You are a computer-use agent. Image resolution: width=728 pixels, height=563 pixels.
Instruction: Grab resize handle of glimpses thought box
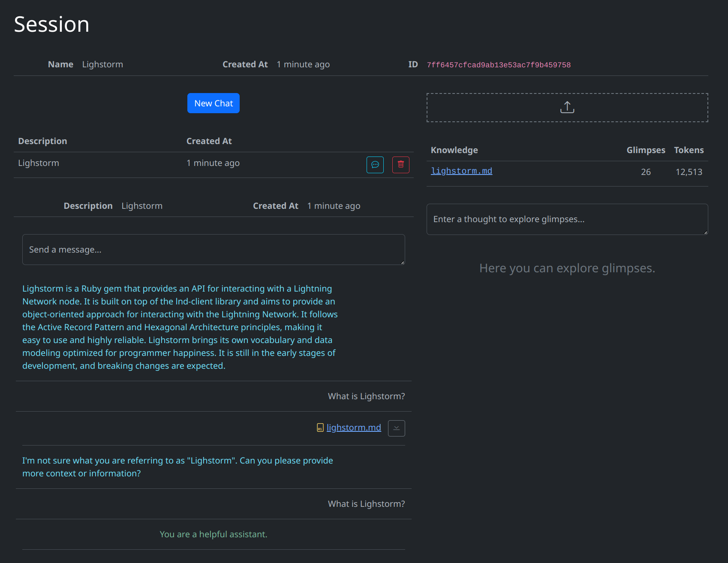click(x=706, y=232)
